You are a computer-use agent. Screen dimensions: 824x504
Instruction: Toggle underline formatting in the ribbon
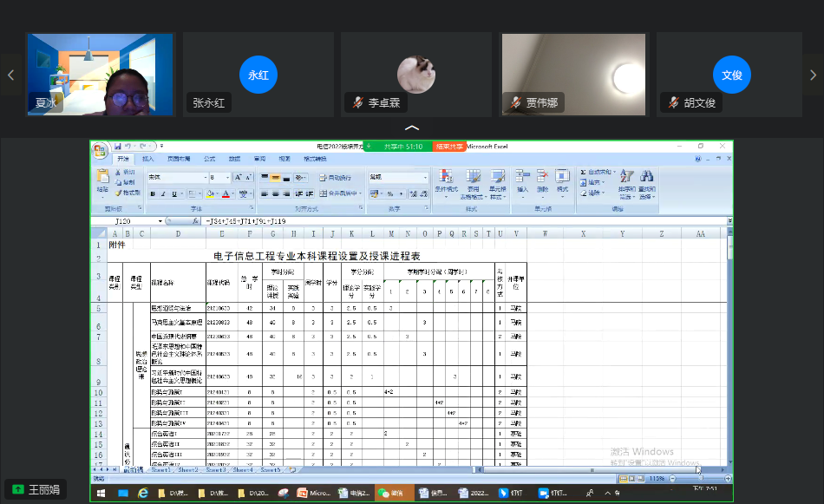(173, 193)
